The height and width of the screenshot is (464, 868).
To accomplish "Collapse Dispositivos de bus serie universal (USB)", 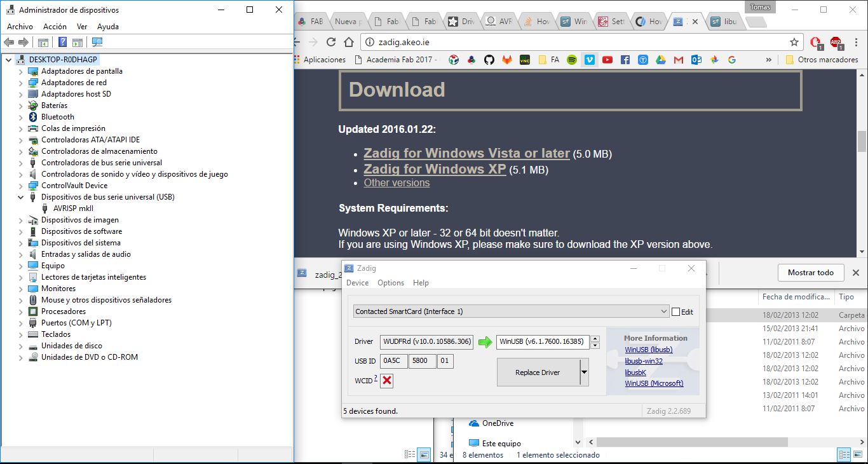I will coord(20,197).
